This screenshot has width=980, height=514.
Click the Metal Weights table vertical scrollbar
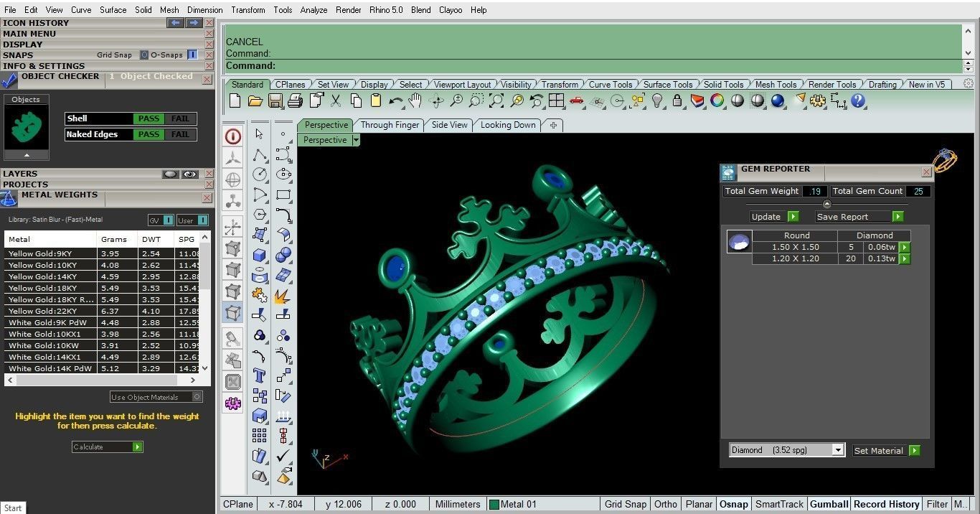(206, 302)
